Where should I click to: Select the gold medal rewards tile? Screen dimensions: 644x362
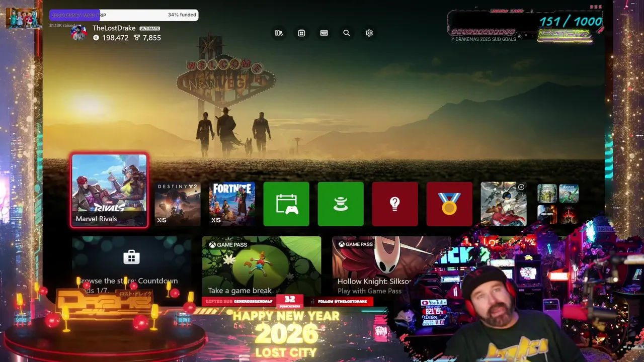pyautogui.click(x=449, y=204)
